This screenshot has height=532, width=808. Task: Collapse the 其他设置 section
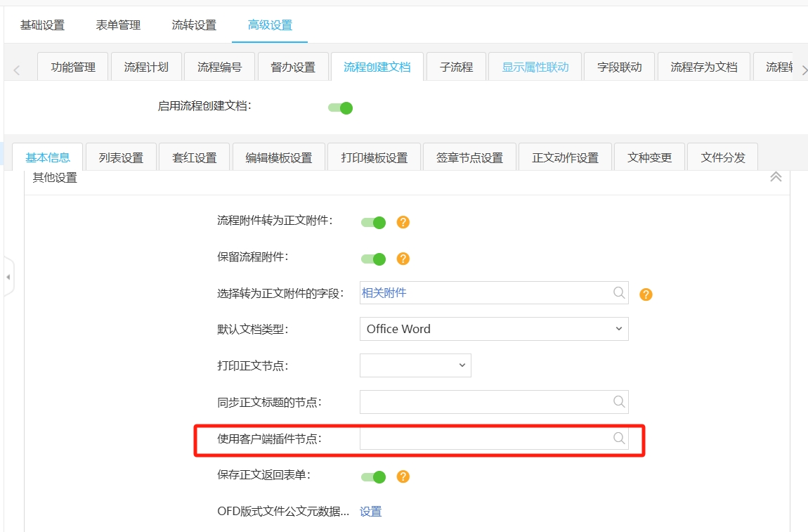776,177
